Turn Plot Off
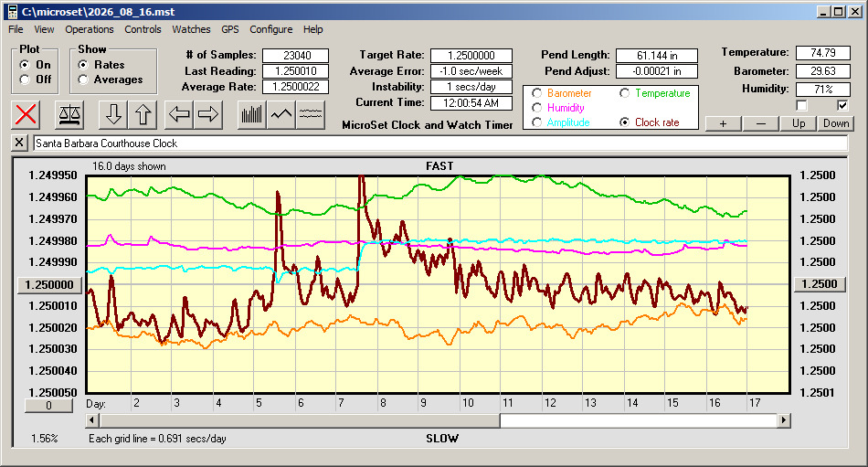The height and width of the screenshot is (467, 868). [25, 80]
